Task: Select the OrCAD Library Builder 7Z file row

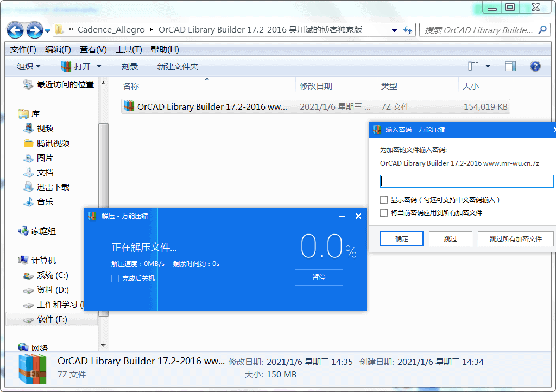Action: pyautogui.click(x=315, y=106)
